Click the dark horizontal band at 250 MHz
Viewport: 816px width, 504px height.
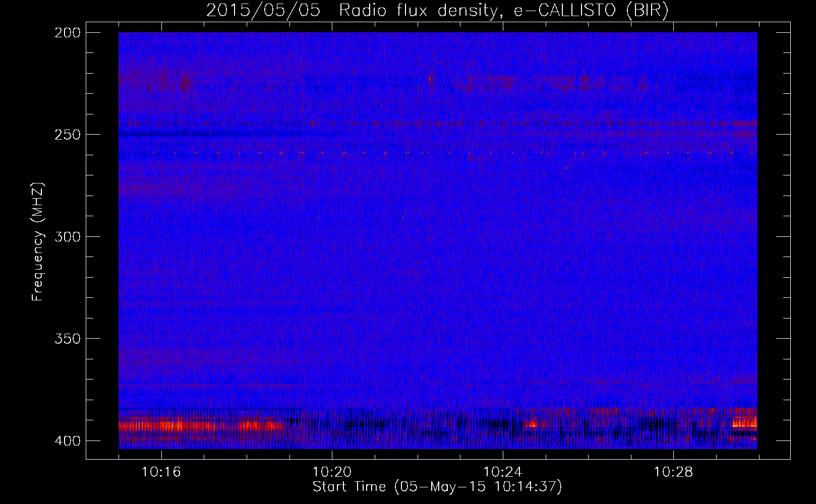pyautogui.click(x=207, y=134)
